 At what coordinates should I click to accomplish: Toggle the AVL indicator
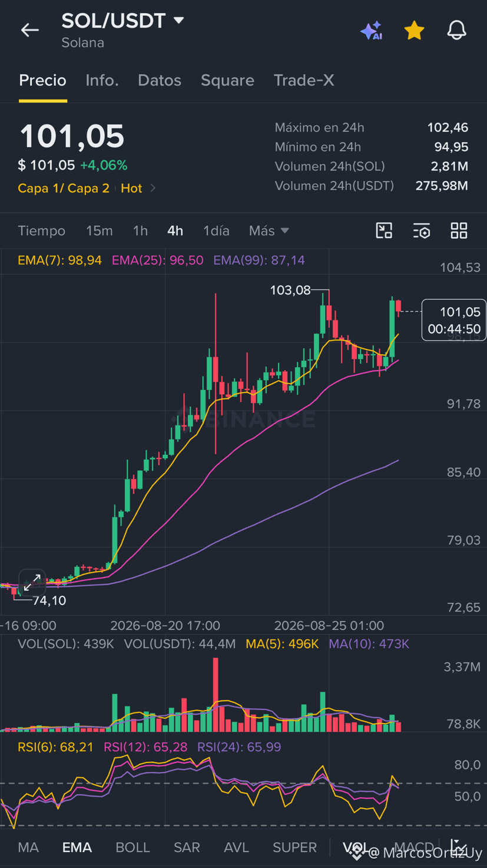[x=236, y=847]
